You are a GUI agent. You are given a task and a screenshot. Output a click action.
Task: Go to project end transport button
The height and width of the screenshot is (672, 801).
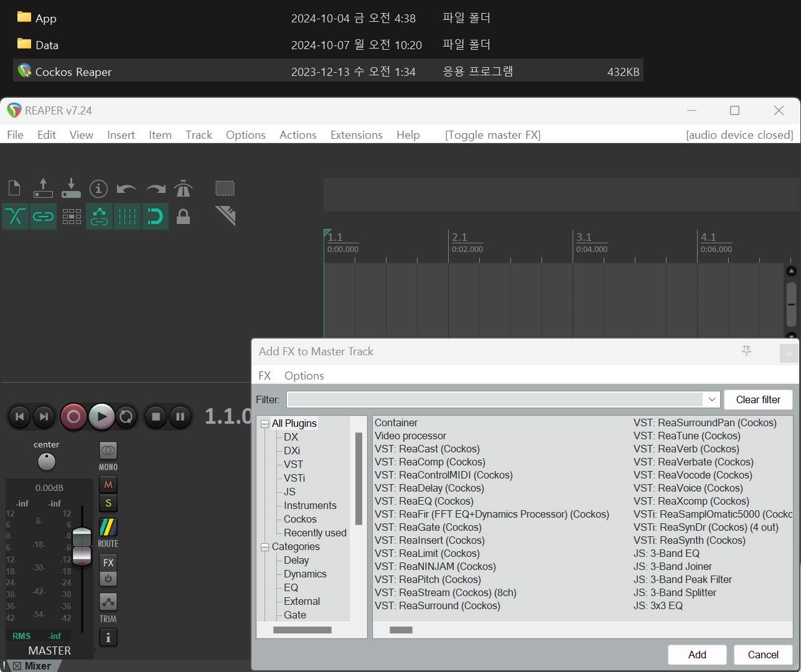pyautogui.click(x=44, y=416)
